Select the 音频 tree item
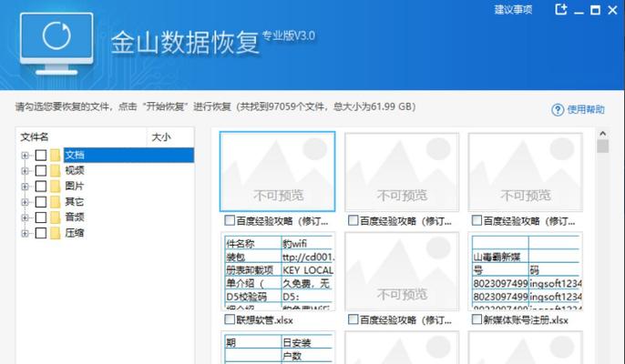This screenshot has width=625, height=364. pos(75,217)
